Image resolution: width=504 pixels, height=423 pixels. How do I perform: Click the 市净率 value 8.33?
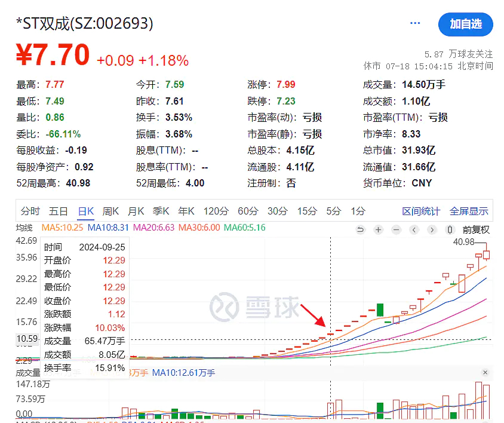point(411,134)
